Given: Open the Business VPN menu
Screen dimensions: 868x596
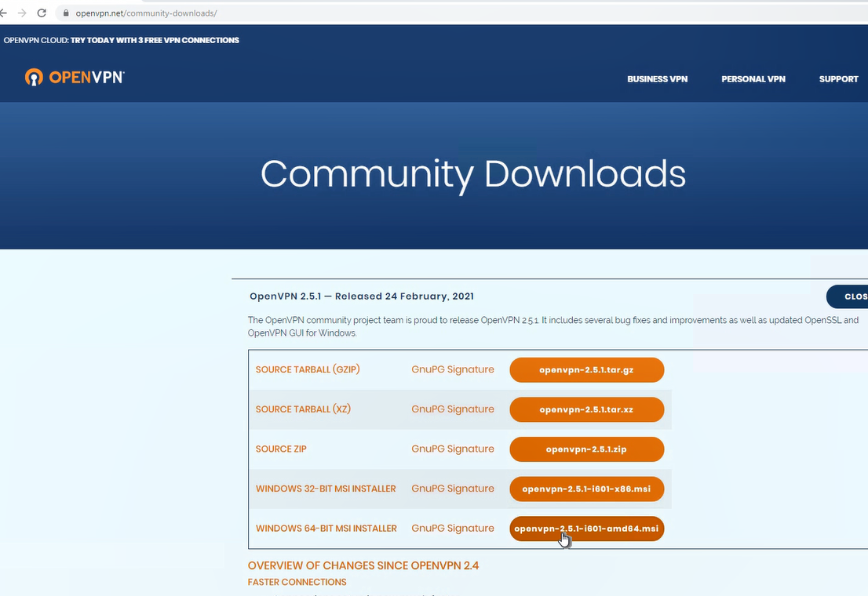Looking at the screenshot, I should click(657, 79).
